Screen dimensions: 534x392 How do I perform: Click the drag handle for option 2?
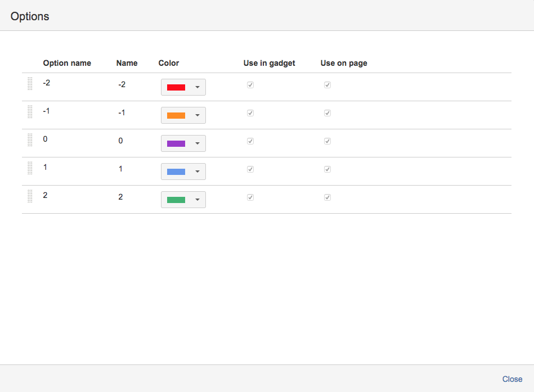30,196
